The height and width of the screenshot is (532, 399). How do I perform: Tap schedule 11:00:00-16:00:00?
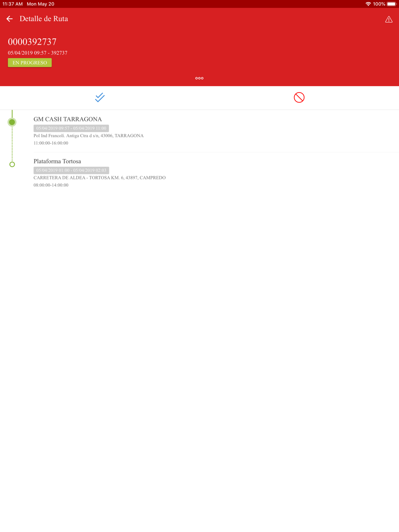[51, 143]
